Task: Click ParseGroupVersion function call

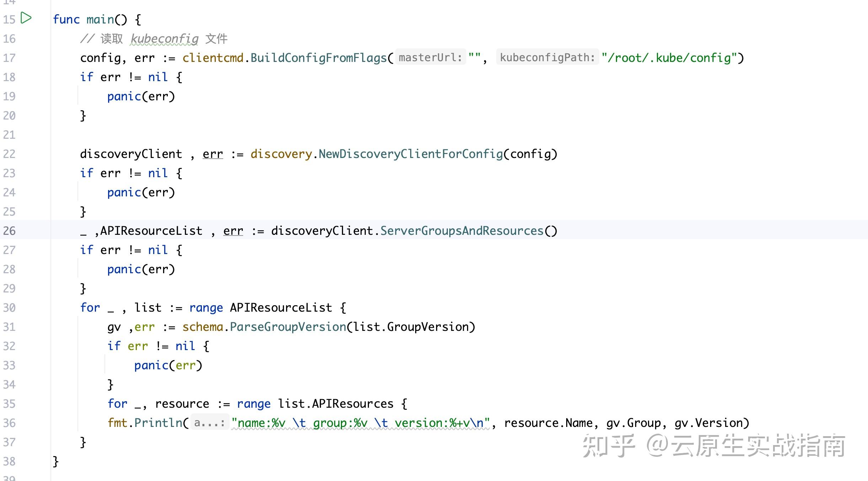Action: (x=288, y=327)
